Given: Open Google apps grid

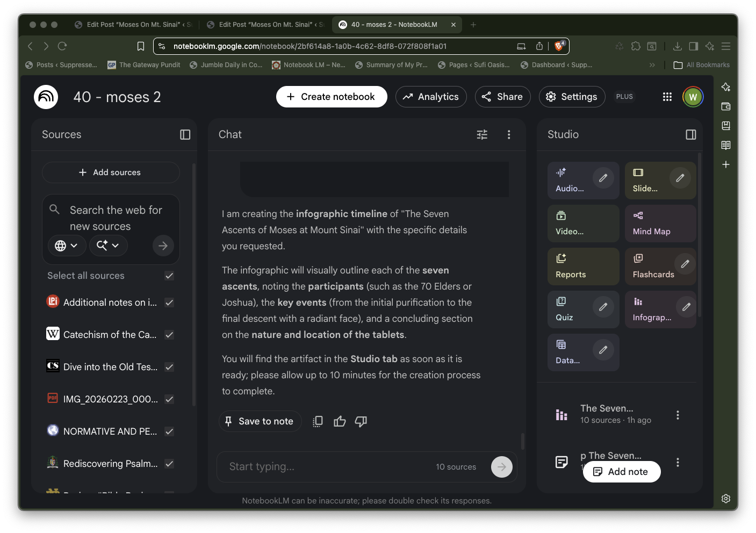Looking at the screenshot, I should 667,97.
